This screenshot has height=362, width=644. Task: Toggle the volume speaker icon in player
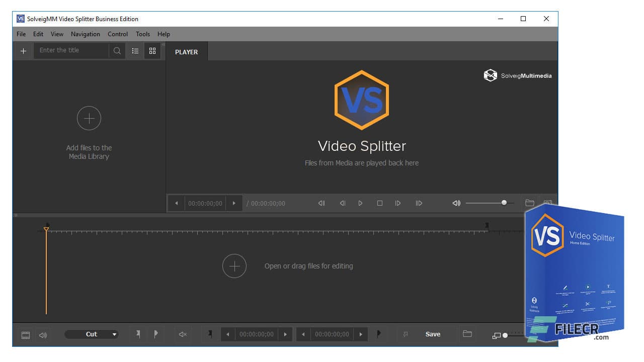[456, 203]
